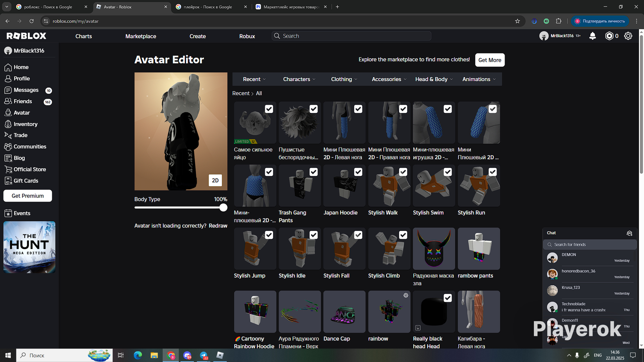
Task: Open Telegram from the Windows taskbar
Action: coord(204,355)
